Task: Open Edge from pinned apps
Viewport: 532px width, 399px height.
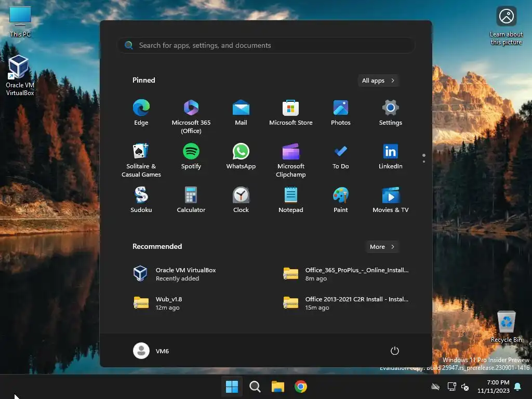Action: pyautogui.click(x=141, y=113)
